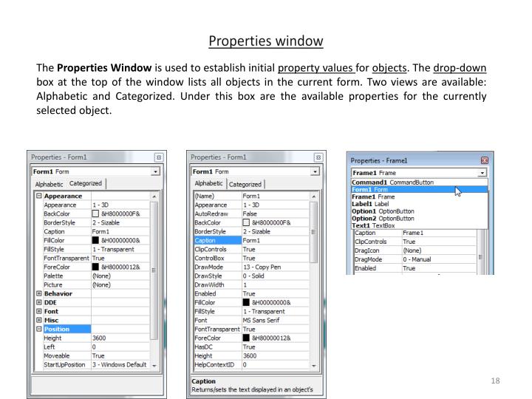Switch to Categorized tab in left window

(86, 183)
